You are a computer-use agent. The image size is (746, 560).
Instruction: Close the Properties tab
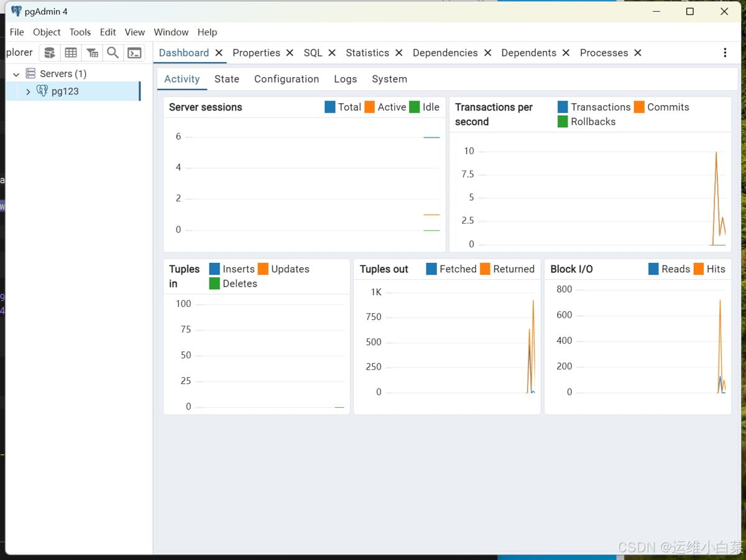tap(290, 53)
